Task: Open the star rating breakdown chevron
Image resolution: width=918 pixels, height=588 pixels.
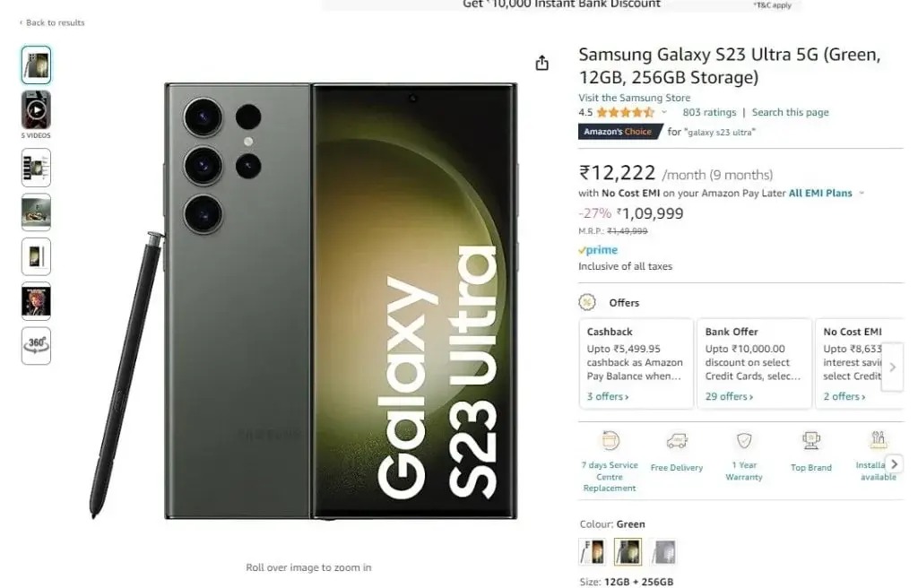Action: [664, 112]
